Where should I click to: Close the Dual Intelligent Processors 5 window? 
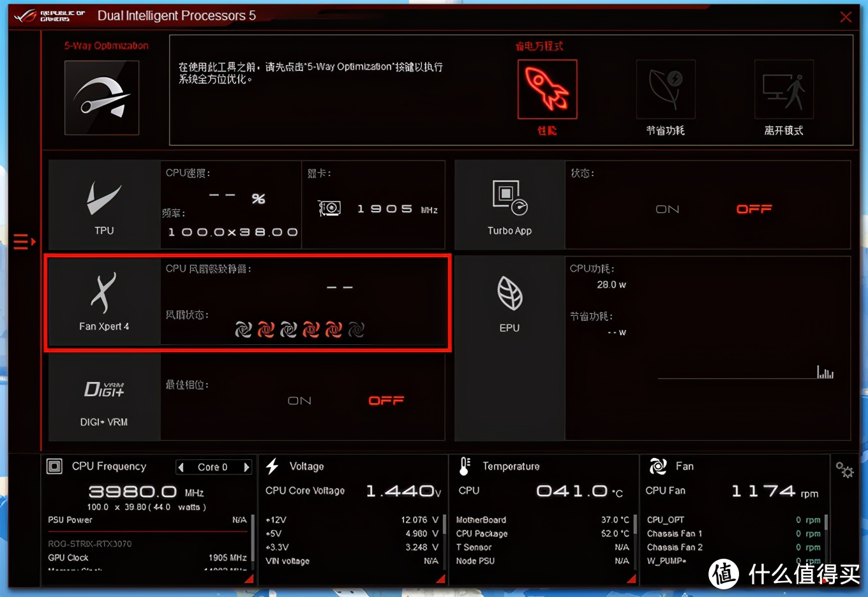[x=846, y=17]
